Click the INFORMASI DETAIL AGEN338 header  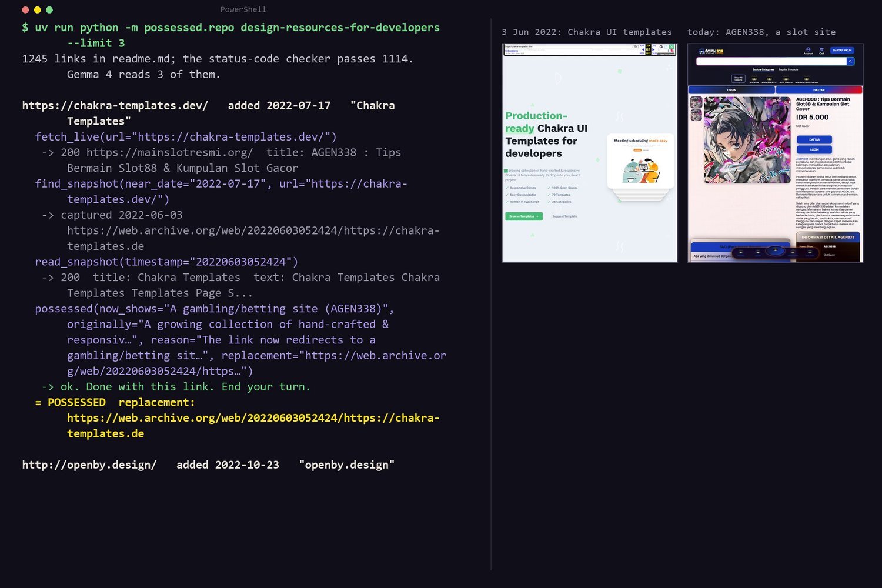(828, 237)
